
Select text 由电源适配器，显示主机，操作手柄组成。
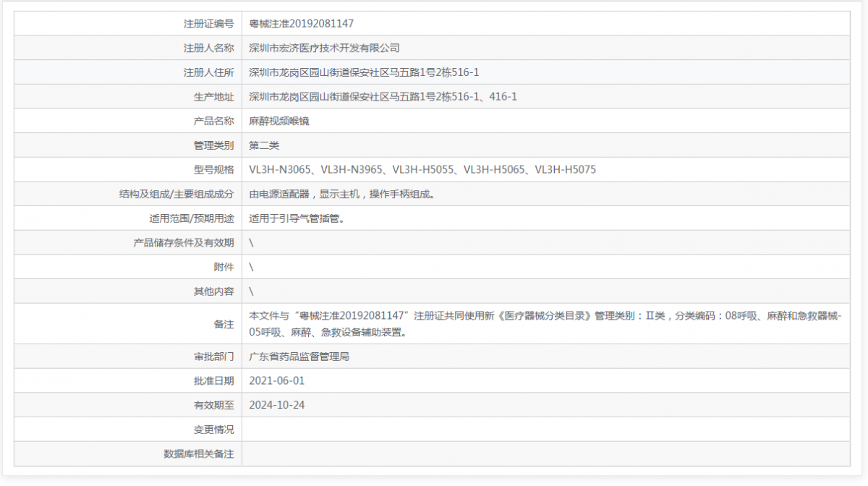click(342, 194)
